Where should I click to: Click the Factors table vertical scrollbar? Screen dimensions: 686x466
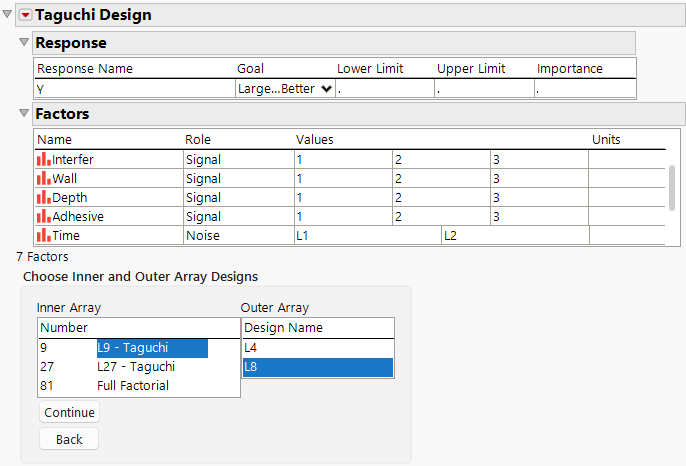[x=672, y=188]
